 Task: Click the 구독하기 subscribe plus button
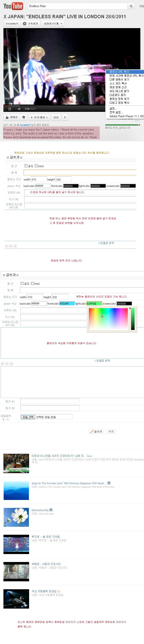pyautogui.click(x=30, y=23)
